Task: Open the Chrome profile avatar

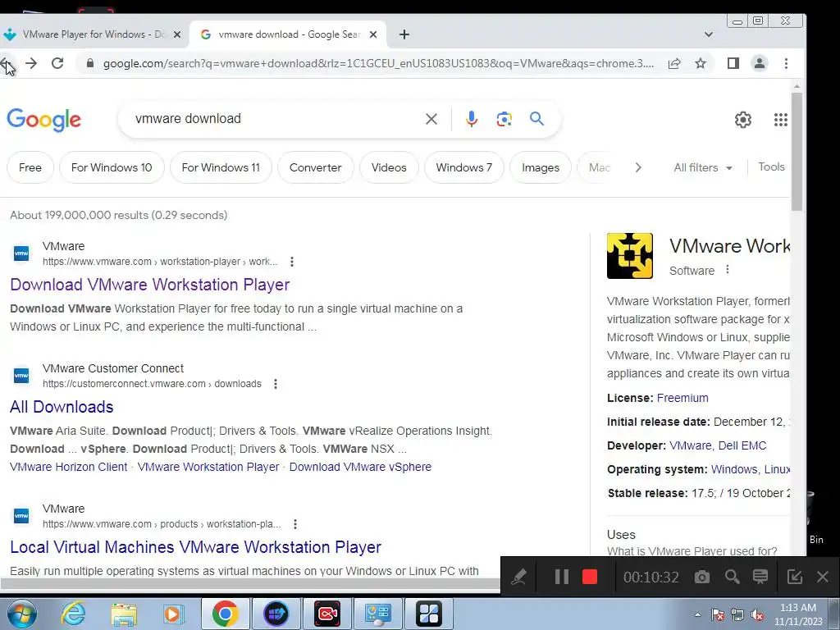Action: [x=759, y=63]
